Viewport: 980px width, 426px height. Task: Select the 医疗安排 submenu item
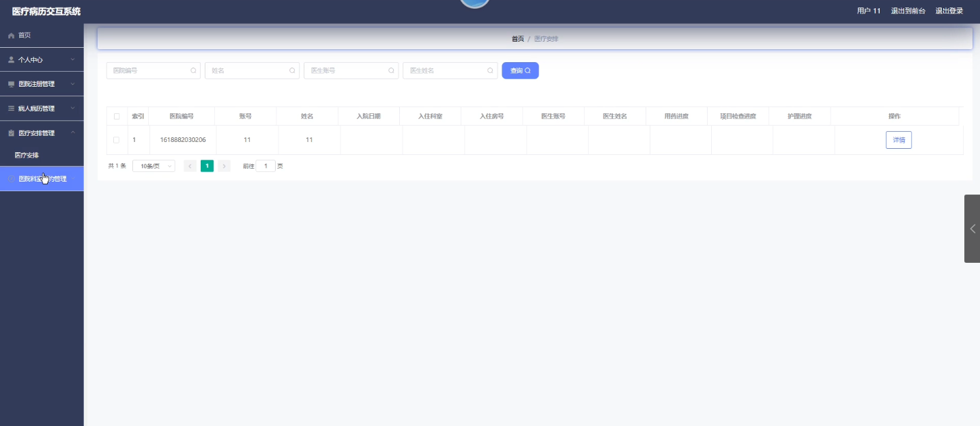(x=42, y=156)
